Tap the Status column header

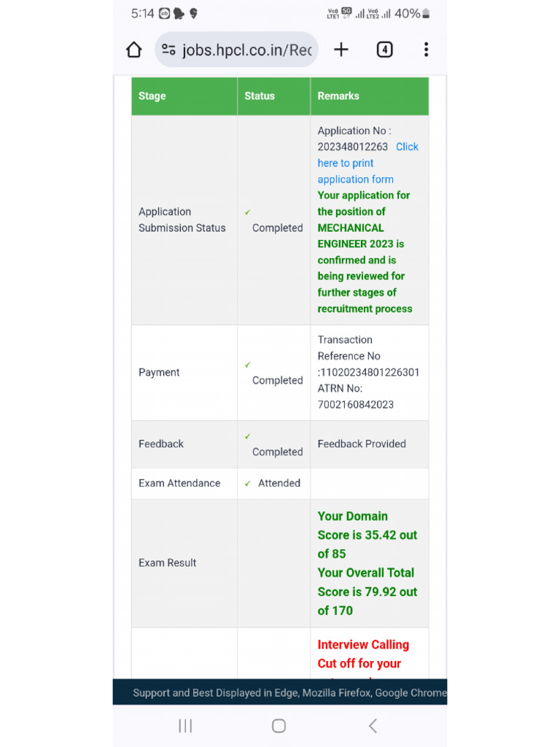click(x=260, y=96)
